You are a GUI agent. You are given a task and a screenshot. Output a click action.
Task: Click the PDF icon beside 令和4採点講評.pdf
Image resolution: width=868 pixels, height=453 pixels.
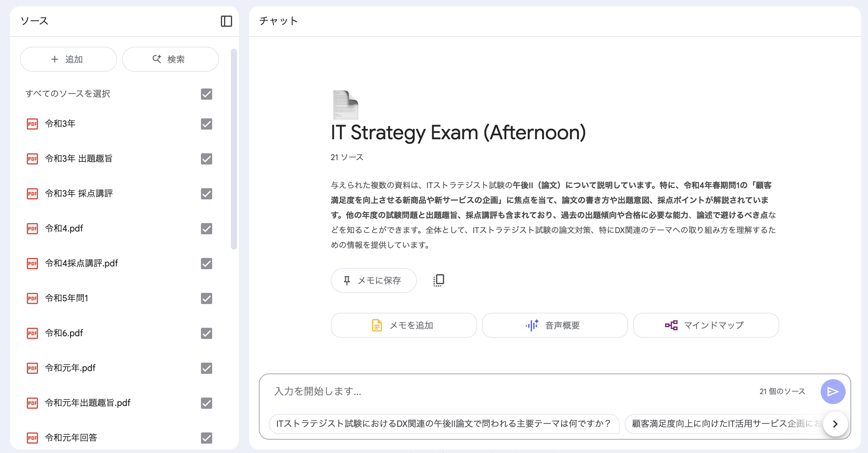point(32,263)
